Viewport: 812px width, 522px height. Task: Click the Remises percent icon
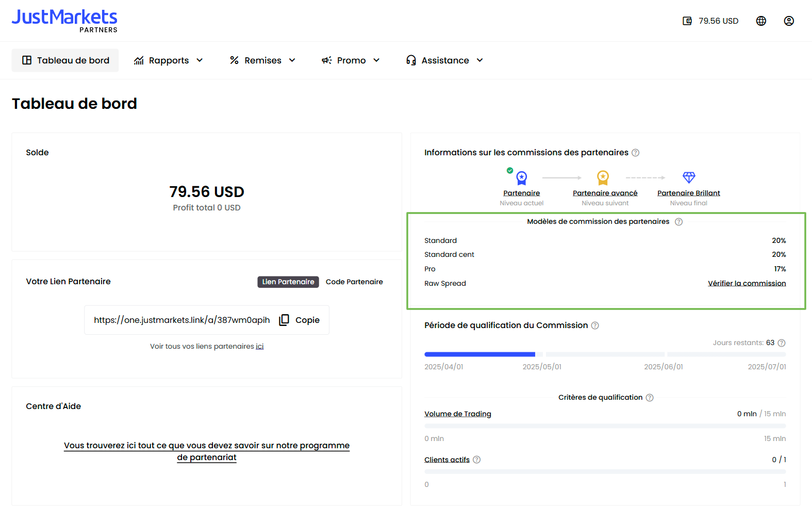234,60
